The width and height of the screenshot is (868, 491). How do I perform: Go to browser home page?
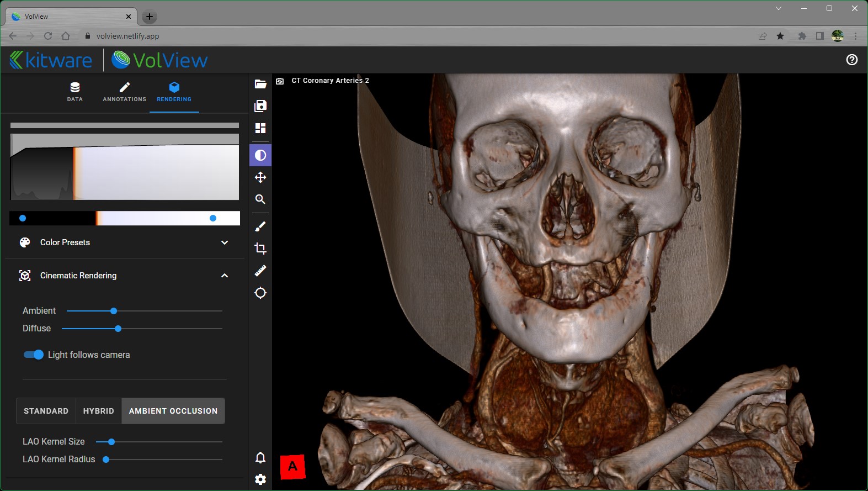(x=66, y=36)
